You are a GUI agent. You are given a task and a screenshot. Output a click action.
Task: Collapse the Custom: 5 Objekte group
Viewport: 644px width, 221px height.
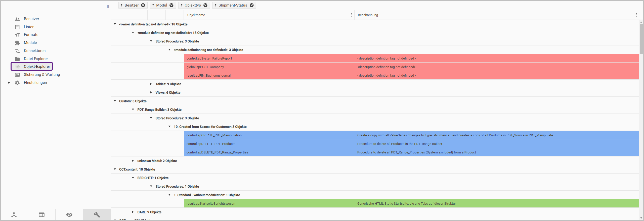pos(115,101)
